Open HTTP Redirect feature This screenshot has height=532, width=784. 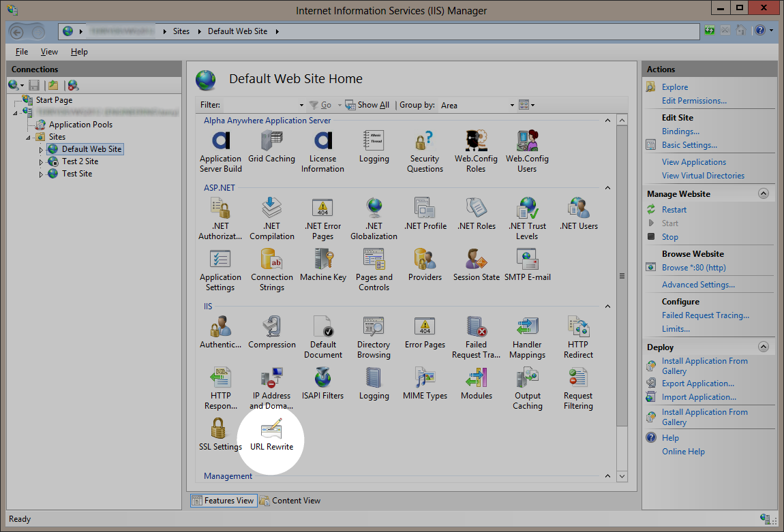coord(578,337)
